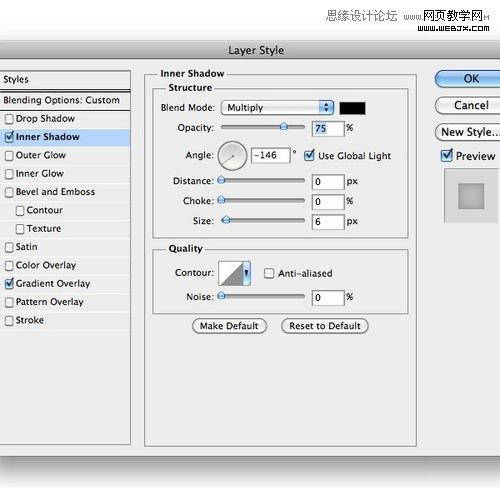Enable the Color Overlay checkbox

(9, 266)
